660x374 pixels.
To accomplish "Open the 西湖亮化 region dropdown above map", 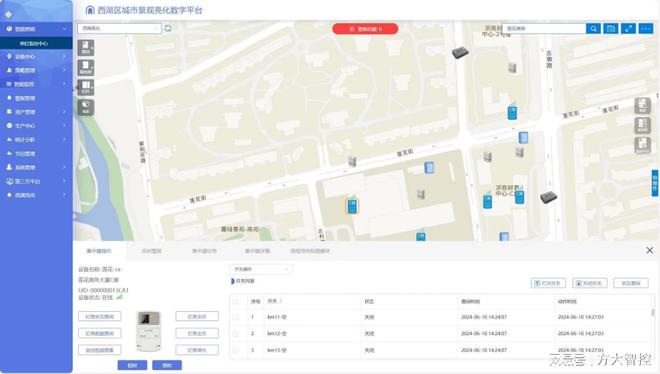I will point(119,28).
